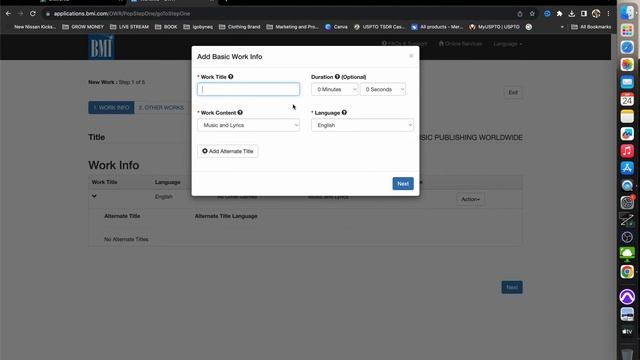
Task: Open Safari in the Dock
Action: pos(627,47)
